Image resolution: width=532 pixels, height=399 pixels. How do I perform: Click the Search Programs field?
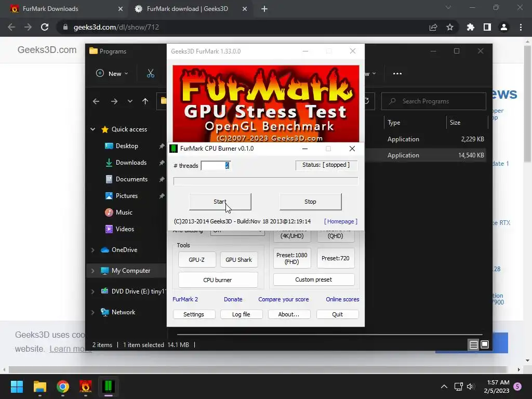(434, 101)
